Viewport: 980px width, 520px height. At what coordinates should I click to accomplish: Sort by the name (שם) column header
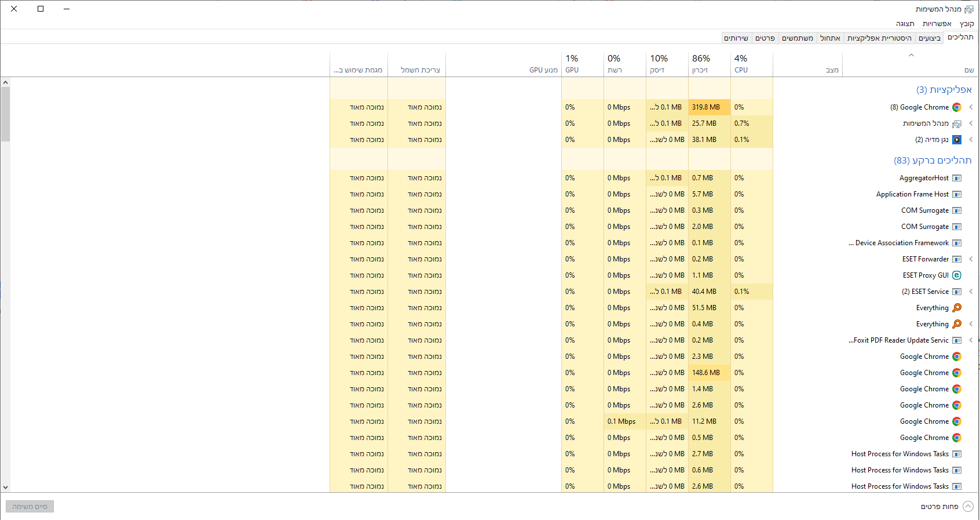[910, 64]
